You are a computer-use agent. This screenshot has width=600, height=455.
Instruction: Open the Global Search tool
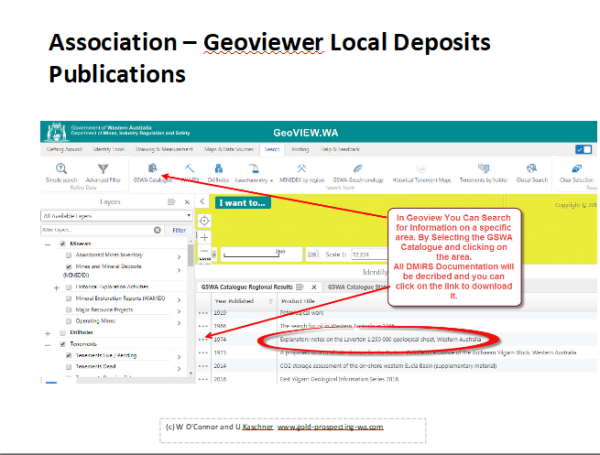(x=532, y=173)
